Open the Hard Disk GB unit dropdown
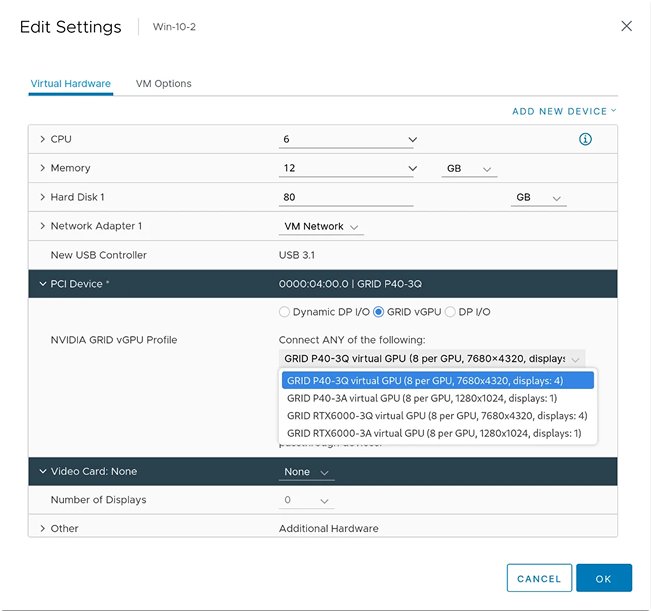The image size is (651, 611). [x=538, y=198]
